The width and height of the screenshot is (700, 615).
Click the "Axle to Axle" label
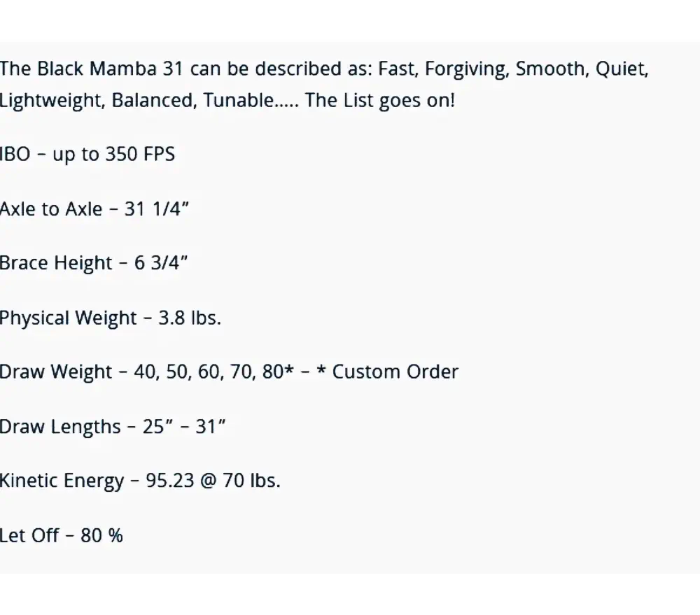(x=51, y=208)
